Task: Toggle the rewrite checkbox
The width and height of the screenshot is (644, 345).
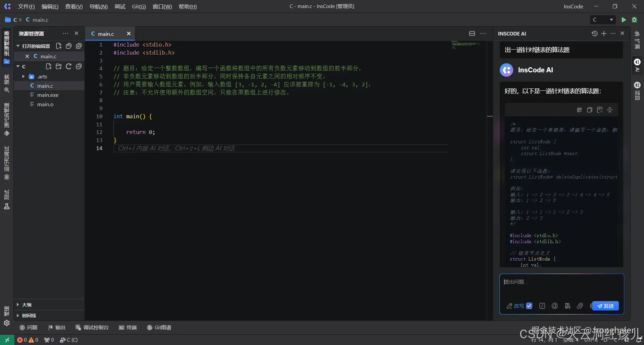Action: (x=529, y=306)
